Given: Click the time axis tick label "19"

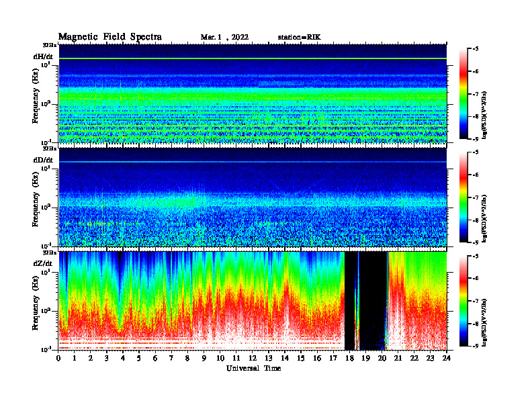Looking at the screenshot, I should 365,358.
